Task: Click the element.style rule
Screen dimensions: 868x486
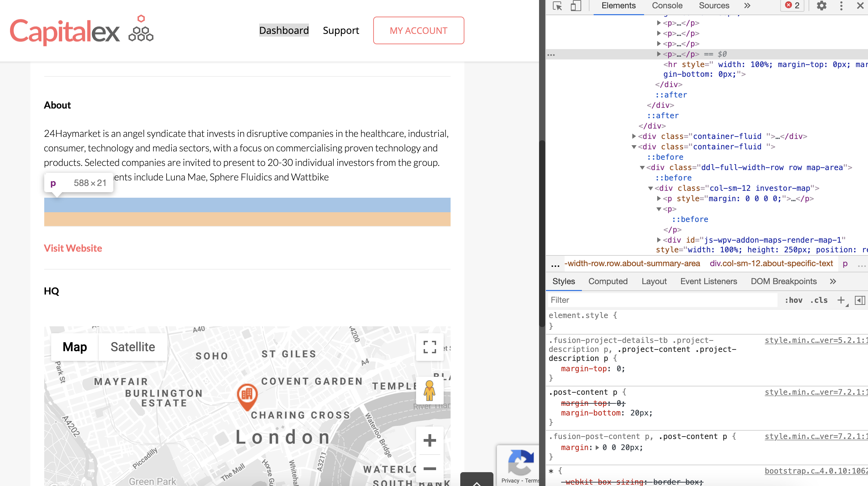Action: pyautogui.click(x=583, y=315)
